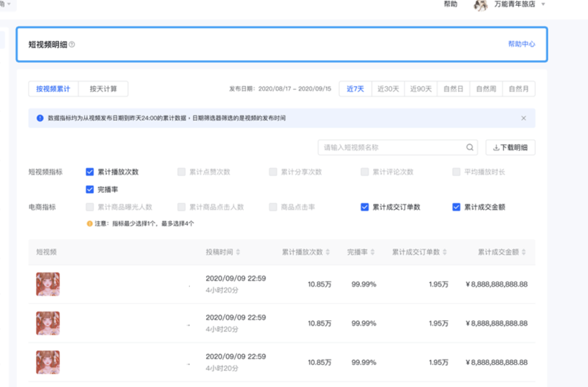Click the help icon beside 短视频明细 title

tap(72, 45)
